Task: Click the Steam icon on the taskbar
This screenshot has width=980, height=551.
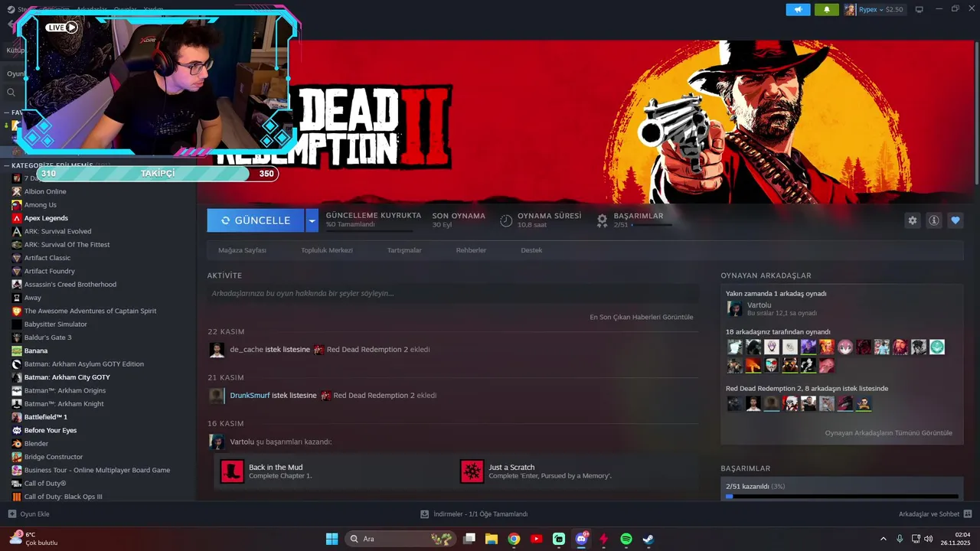Action: pyautogui.click(x=648, y=539)
